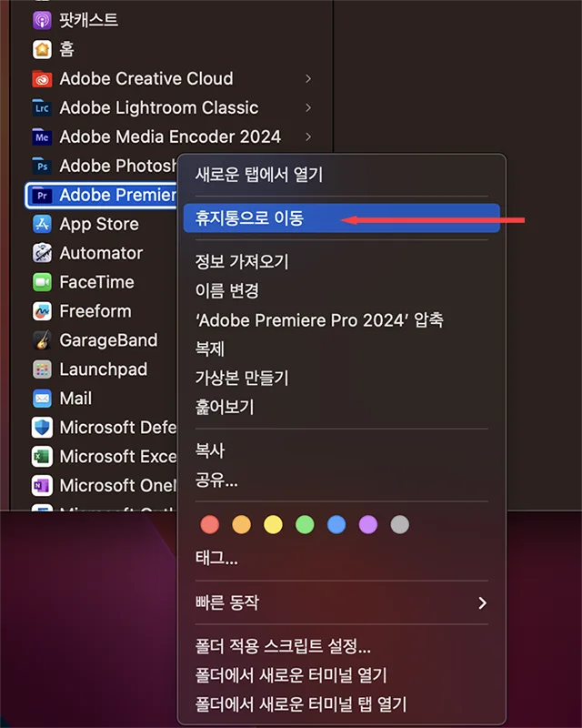The image size is (582, 728).
Task: Select the 팟캐스트 name text
Action: pos(88,20)
